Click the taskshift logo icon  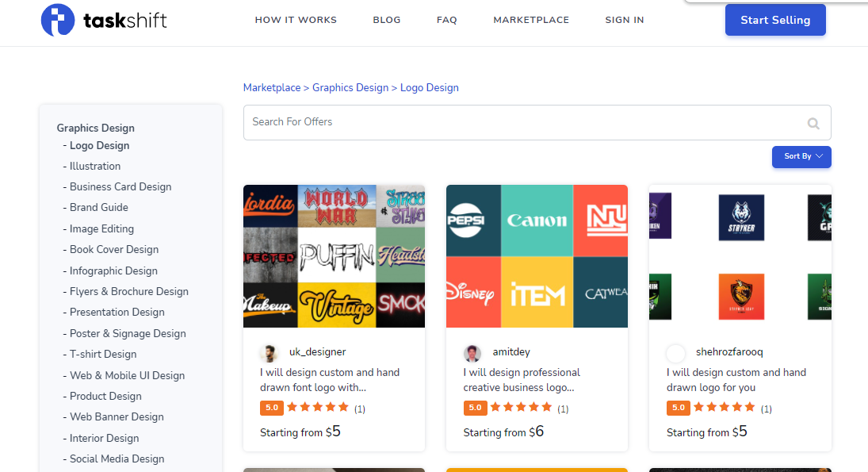[58, 20]
